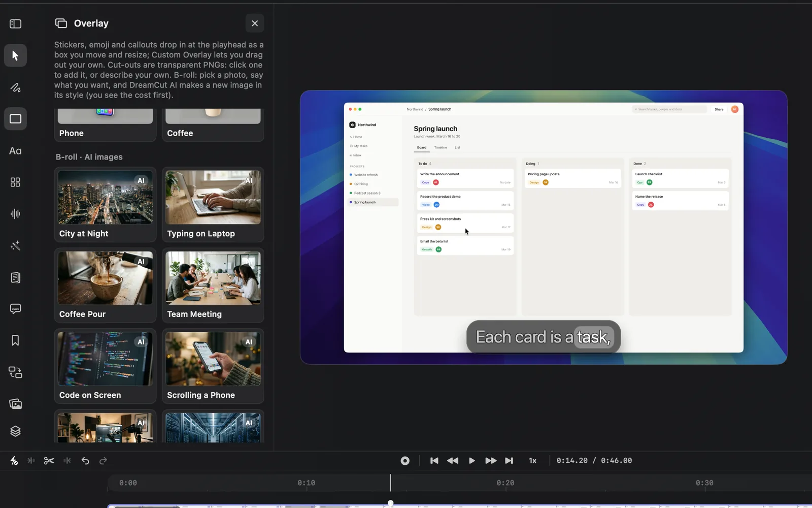This screenshot has height=508, width=812.
Task: Add the Scrolling a Phone B-roll
Action: point(213,366)
